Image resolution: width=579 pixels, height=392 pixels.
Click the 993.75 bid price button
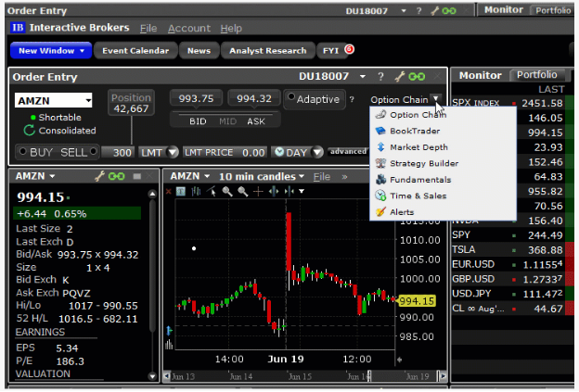coord(196,98)
